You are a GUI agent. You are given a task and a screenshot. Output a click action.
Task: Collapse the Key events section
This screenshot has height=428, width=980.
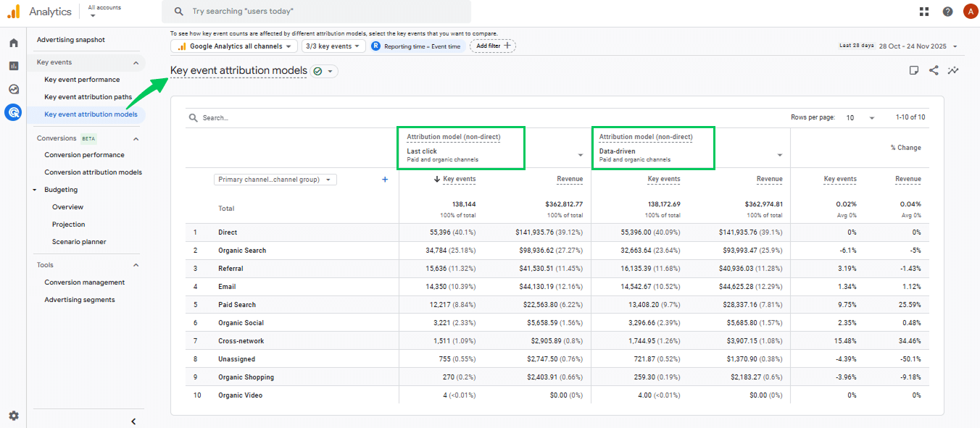tap(136, 63)
